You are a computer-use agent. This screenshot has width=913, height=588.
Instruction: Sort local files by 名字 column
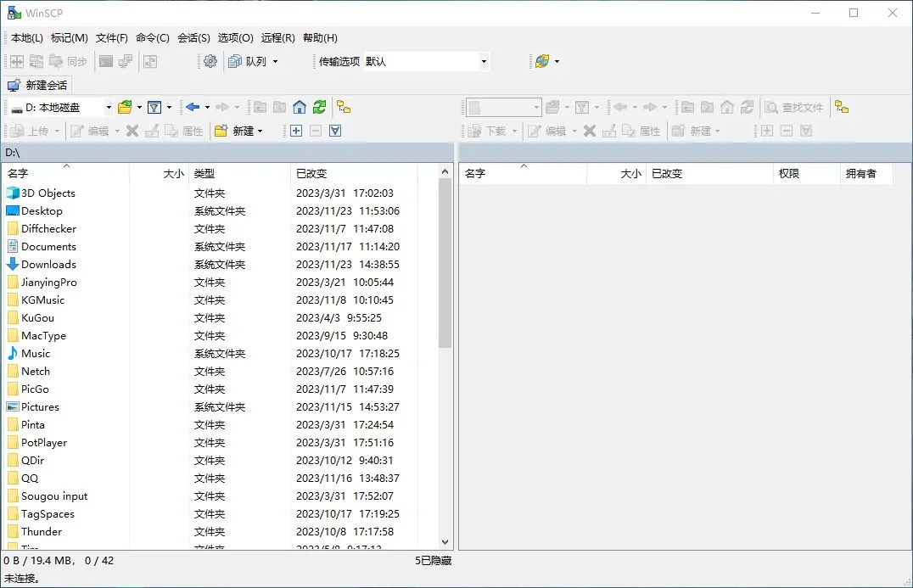[65, 173]
